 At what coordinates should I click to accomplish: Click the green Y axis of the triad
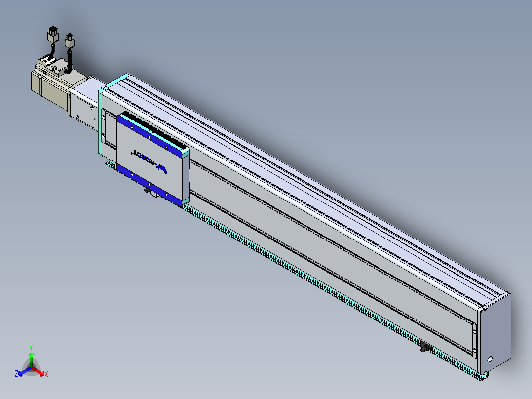coord(31,357)
